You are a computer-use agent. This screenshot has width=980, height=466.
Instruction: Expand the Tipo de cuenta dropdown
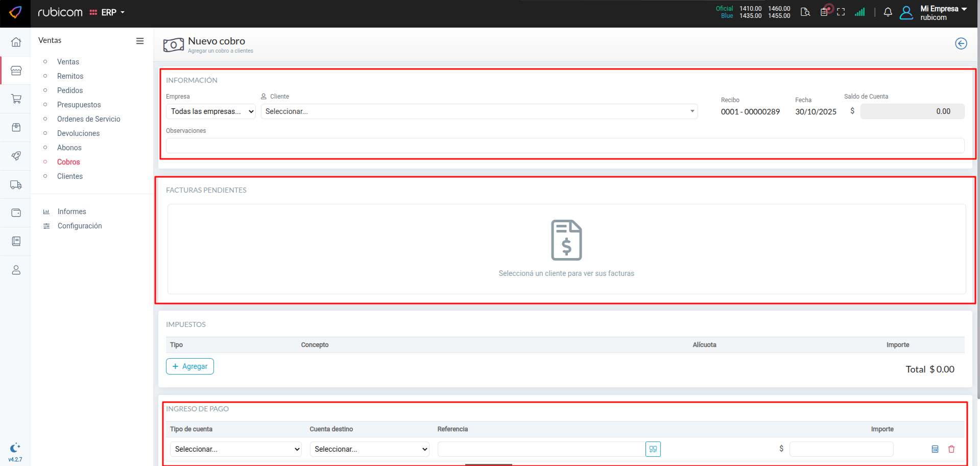click(235, 449)
